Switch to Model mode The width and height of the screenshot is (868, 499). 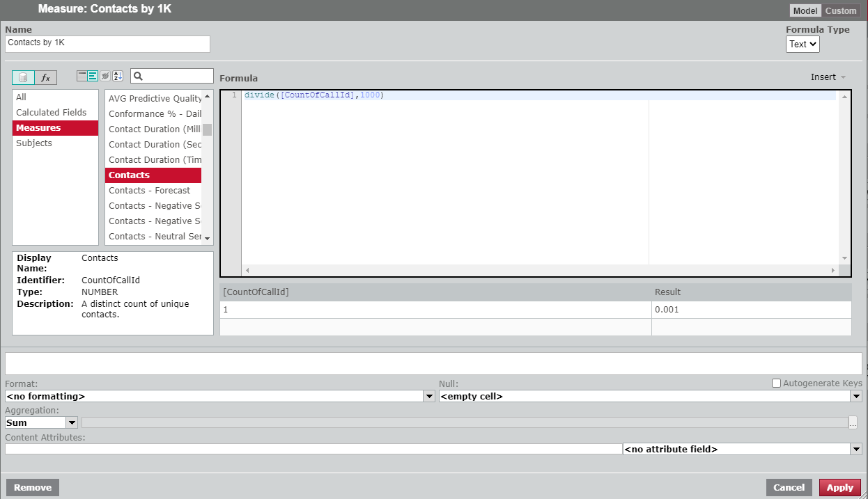(805, 10)
